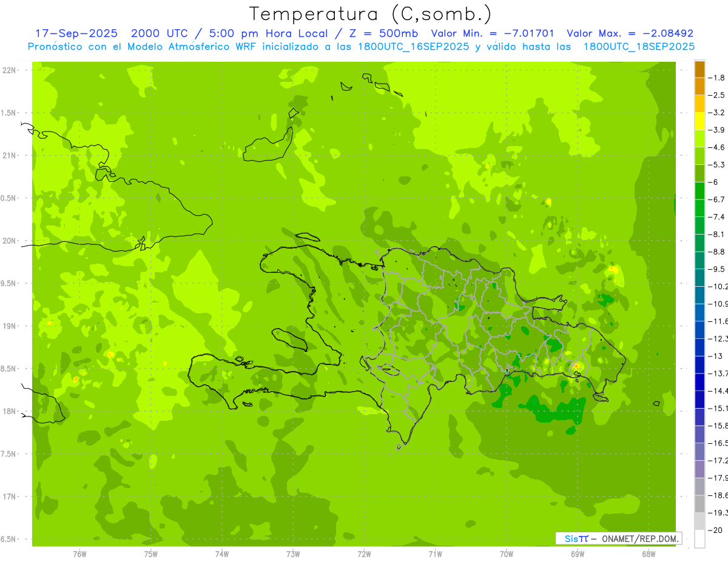Click the legend label -13
Screen dimensions: 728x562
[x=716, y=356]
